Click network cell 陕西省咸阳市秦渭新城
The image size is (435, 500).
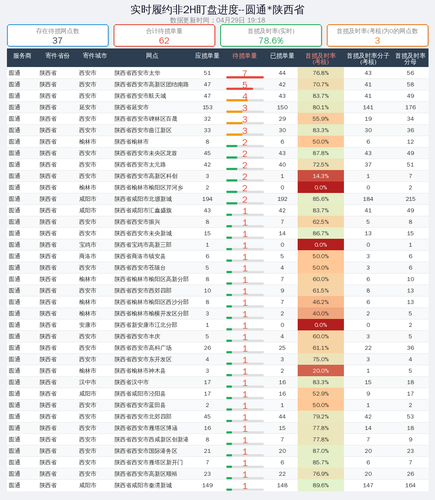click(x=143, y=485)
